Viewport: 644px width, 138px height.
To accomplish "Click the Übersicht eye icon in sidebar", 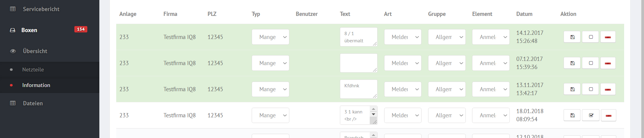I will point(13,51).
